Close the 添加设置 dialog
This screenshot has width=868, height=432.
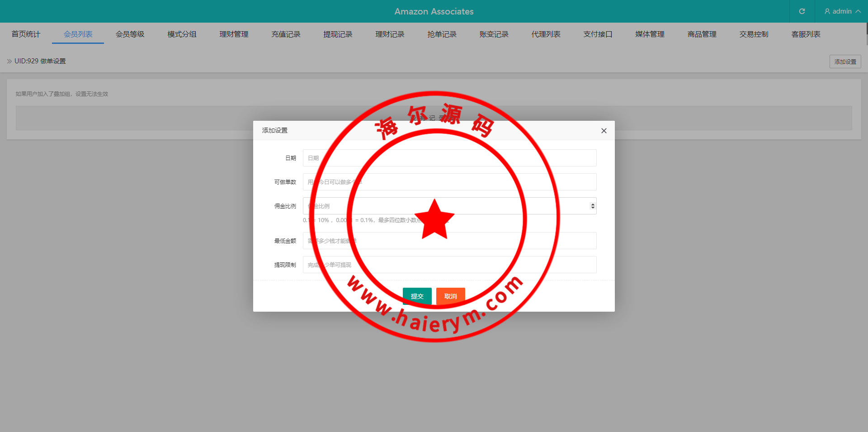click(x=604, y=131)
